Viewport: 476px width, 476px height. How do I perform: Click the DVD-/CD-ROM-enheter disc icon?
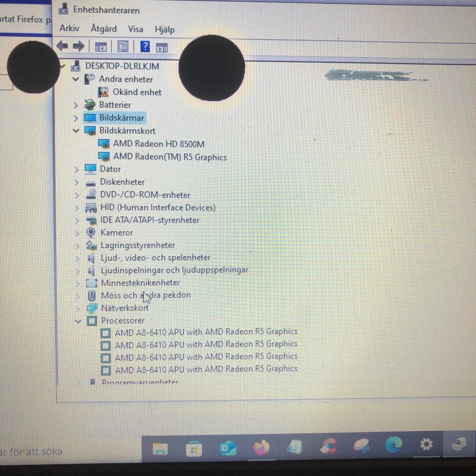click(x=91, y=195)
